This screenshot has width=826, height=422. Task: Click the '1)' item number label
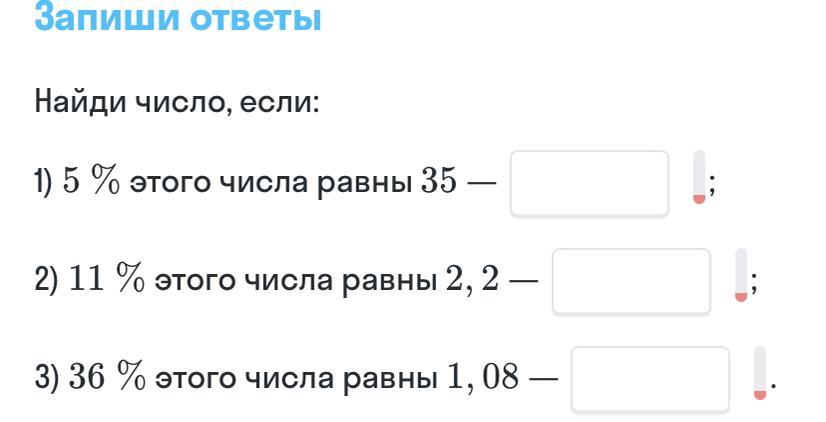click(x=44, y=183)
